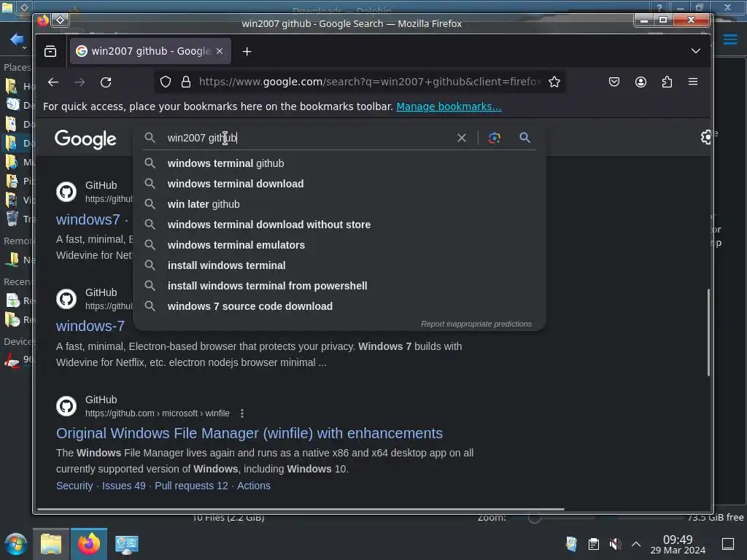This screenshot has width=747, height=560.
Task: Reload the page with the refresh icon
Action: pyautogui.click(x=106, y=82)
